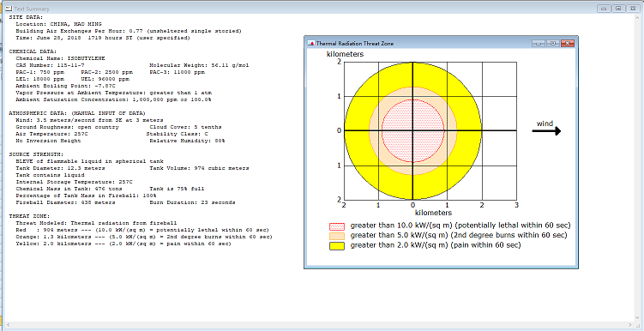Click the 'BLEVE of flammable liquid in spherical tank' line
Viewport: 644px width, 331px height.
click(x=89, y=161)
